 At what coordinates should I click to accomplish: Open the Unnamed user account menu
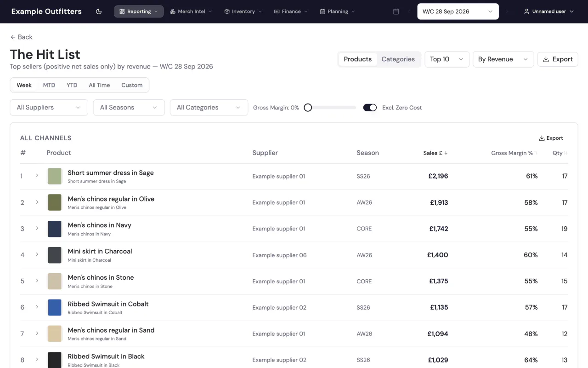pos(549,11)
